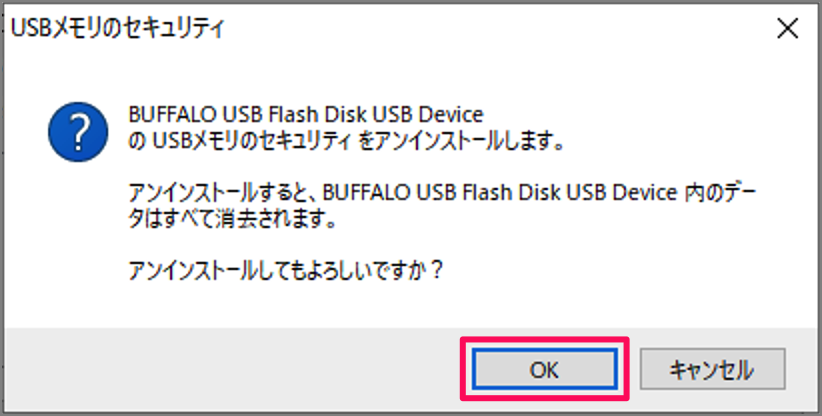The image size is (822, 416).
Task: Click the USBメモリのセキュリティ window title
Action: pos(118,29)
